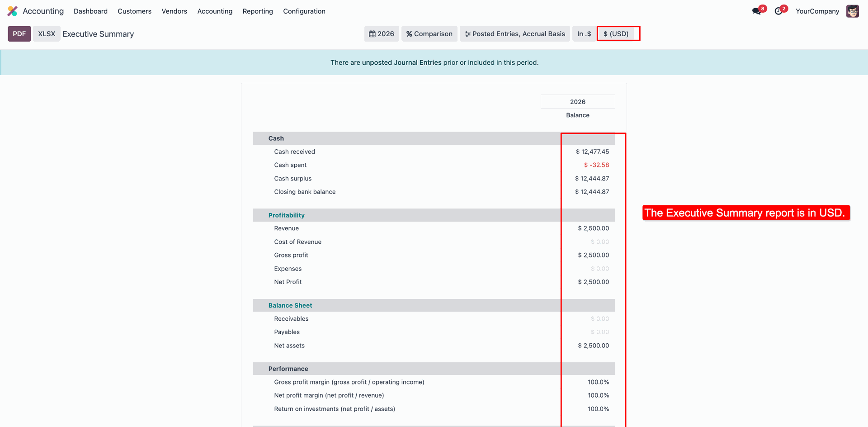Open the Configuration menu
The width and height of the screenshot is (868, 427).
click(x=304, y=11)
